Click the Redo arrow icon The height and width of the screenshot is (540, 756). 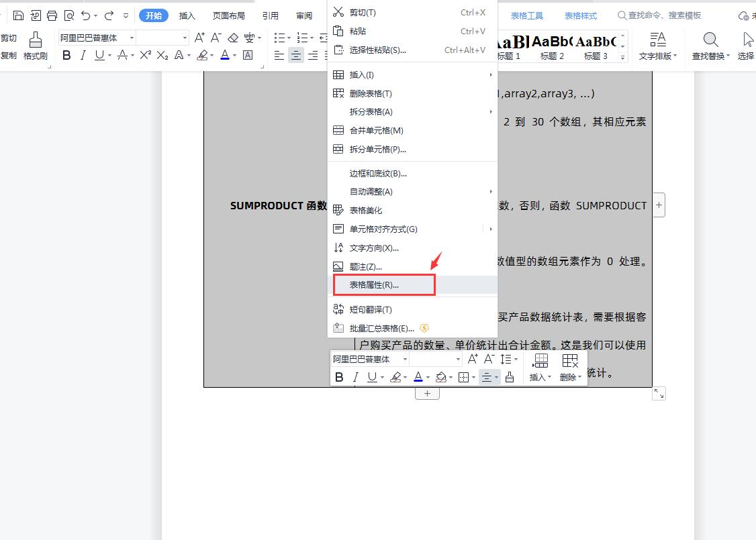(109, 15)
